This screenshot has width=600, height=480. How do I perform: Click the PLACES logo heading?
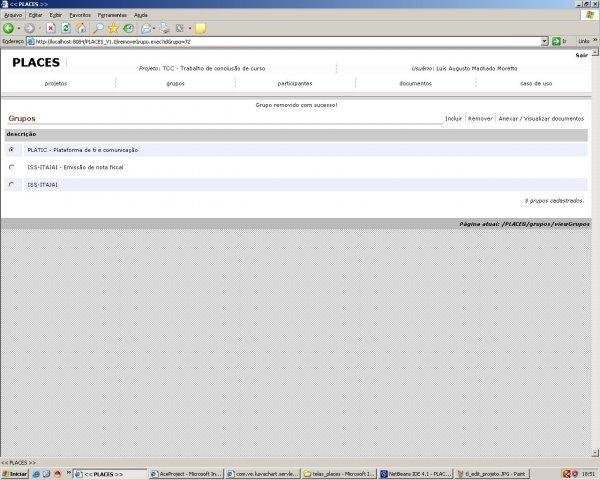tap(36, 62)
